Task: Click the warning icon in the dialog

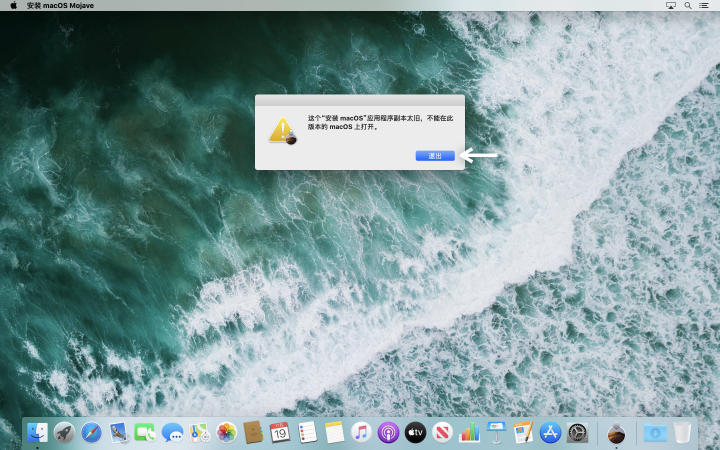Action: tap(283, 131)
